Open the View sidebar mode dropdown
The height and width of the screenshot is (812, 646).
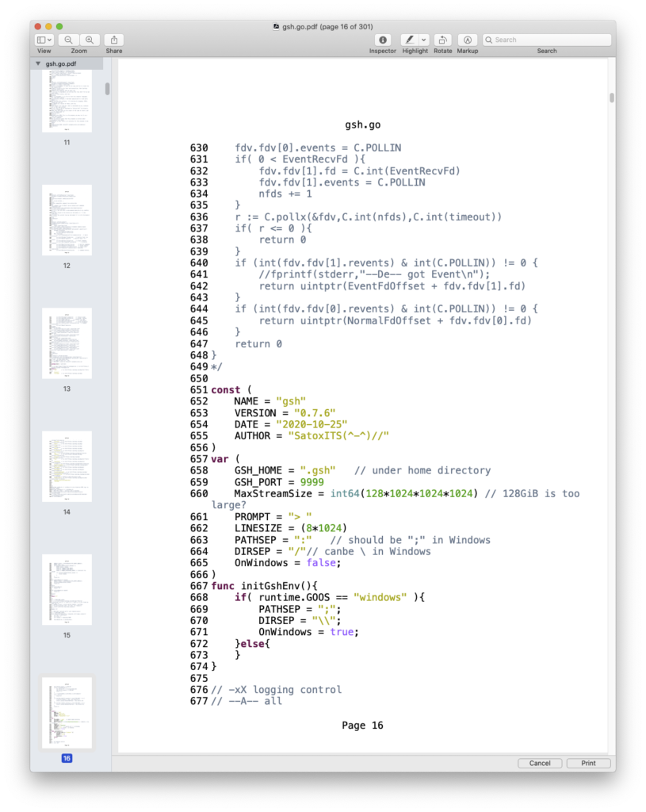(44, 40)
